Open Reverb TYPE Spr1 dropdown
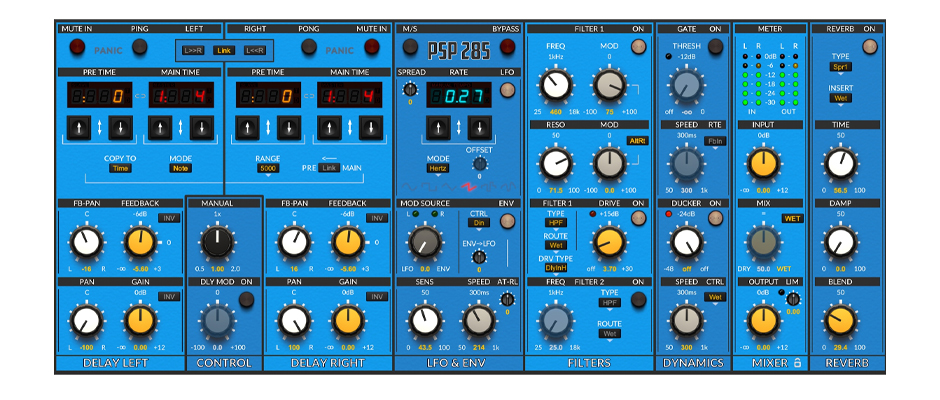The image size is (940, 400). pos(839,67)
